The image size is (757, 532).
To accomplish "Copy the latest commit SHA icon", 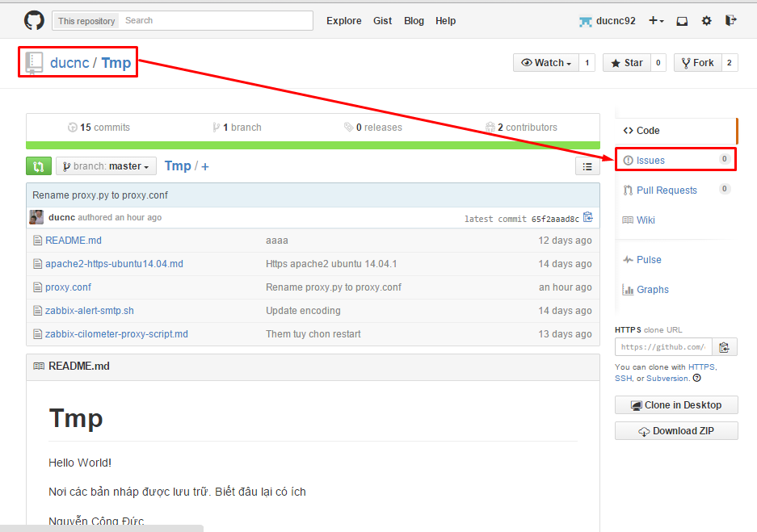I will [587, 217].
